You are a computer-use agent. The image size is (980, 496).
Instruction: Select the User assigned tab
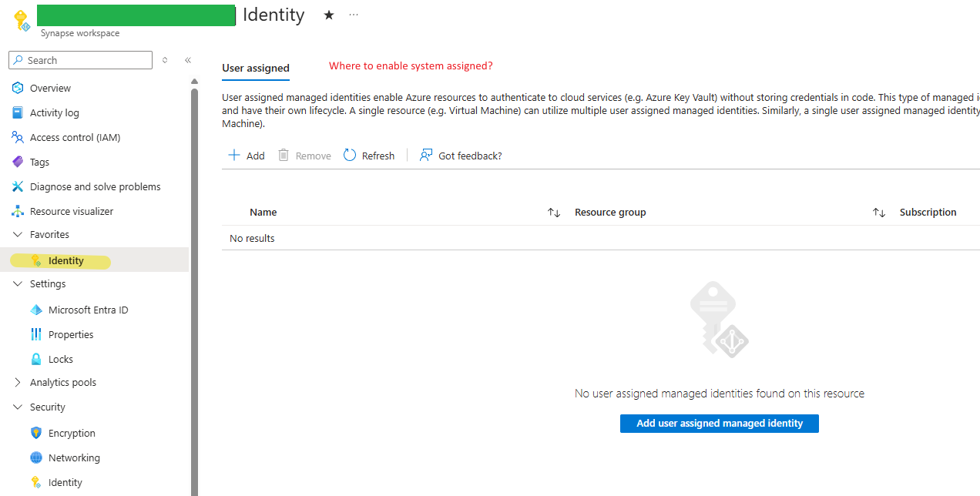tap(256, 68)
